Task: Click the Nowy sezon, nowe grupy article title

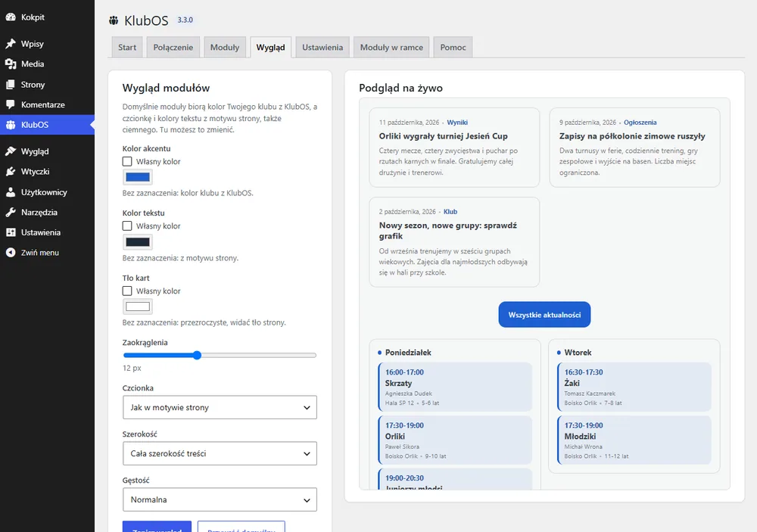Action: [x=448, y=231]
